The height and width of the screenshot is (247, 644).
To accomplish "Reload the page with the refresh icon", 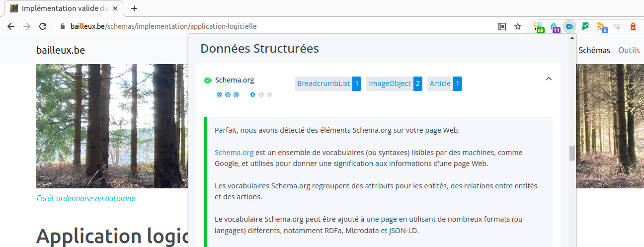I will click(43, 26).
